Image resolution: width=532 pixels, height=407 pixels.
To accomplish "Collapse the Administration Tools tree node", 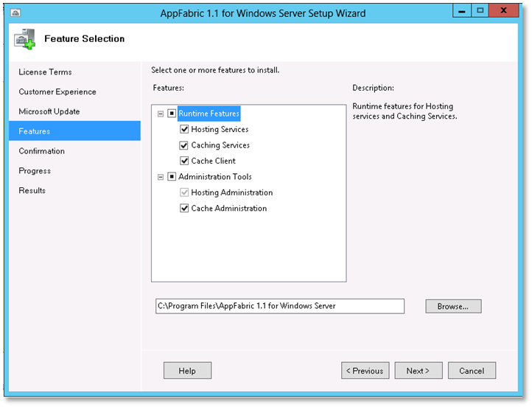I will click(x=161, y=177).
